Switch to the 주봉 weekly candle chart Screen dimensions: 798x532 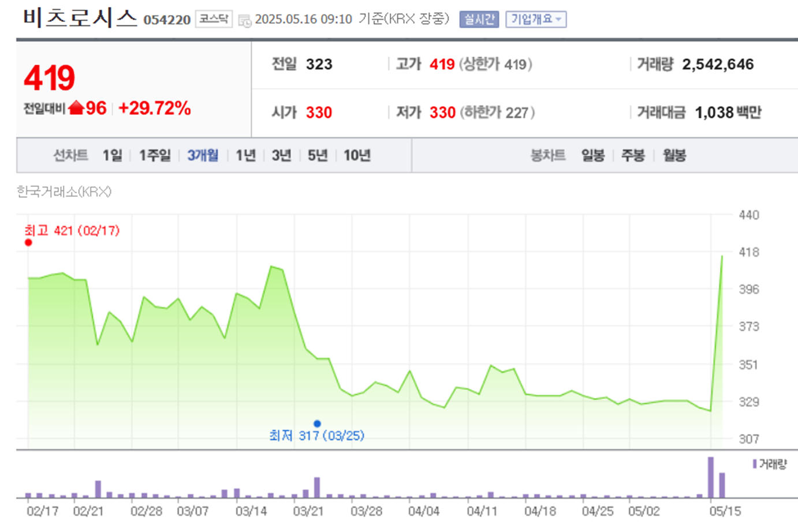click(633, 155)
